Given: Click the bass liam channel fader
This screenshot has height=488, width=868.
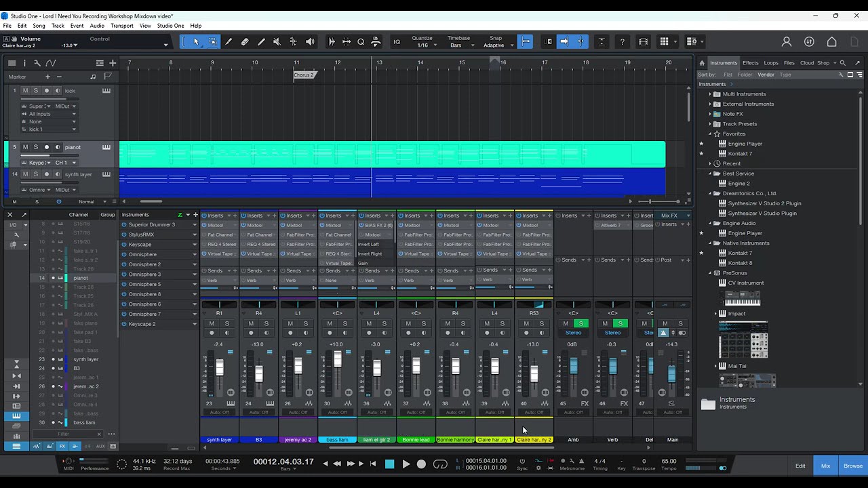Looking at the screenshot, I should pos(337,359).
